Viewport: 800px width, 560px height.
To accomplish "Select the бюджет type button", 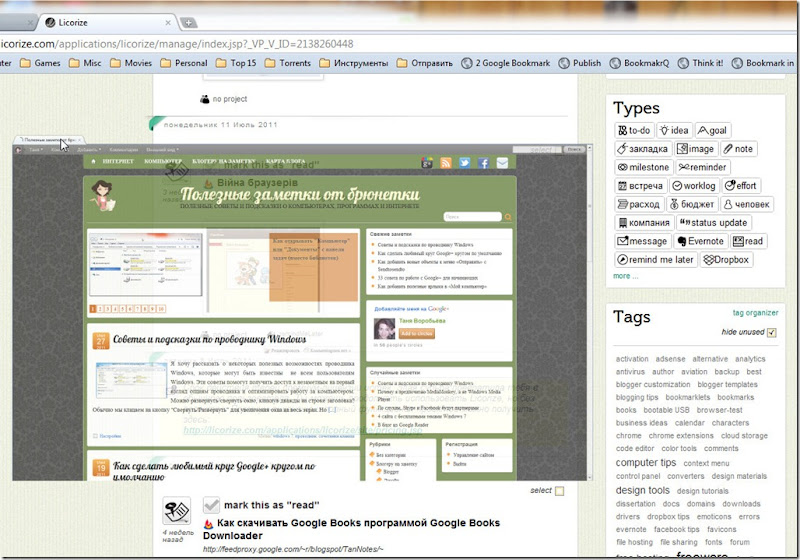I will (x=692, y=205).
